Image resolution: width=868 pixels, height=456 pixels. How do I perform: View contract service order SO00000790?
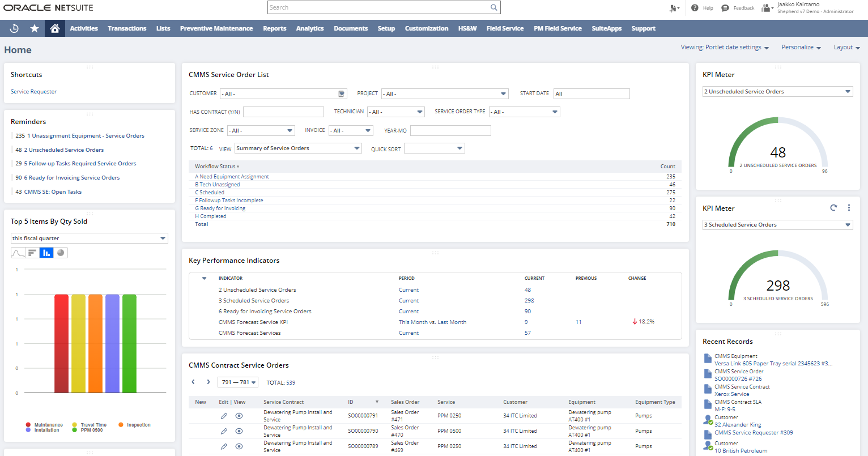tap(239, 431)
